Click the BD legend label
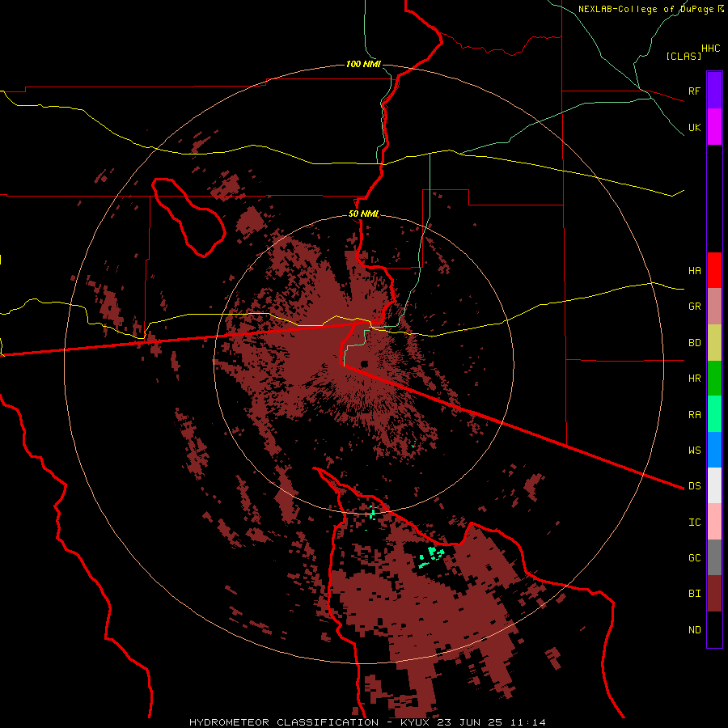This screenshot has width=728, height=728. [695, 343]
